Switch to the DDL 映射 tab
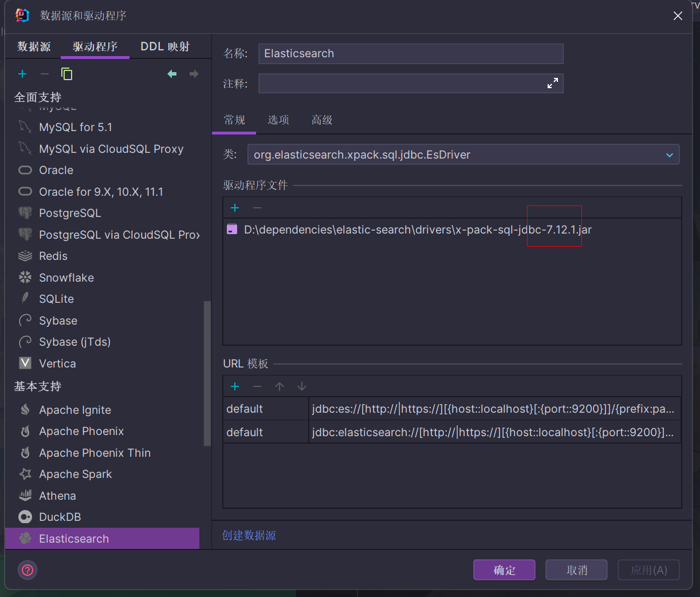 pos(165,47)
